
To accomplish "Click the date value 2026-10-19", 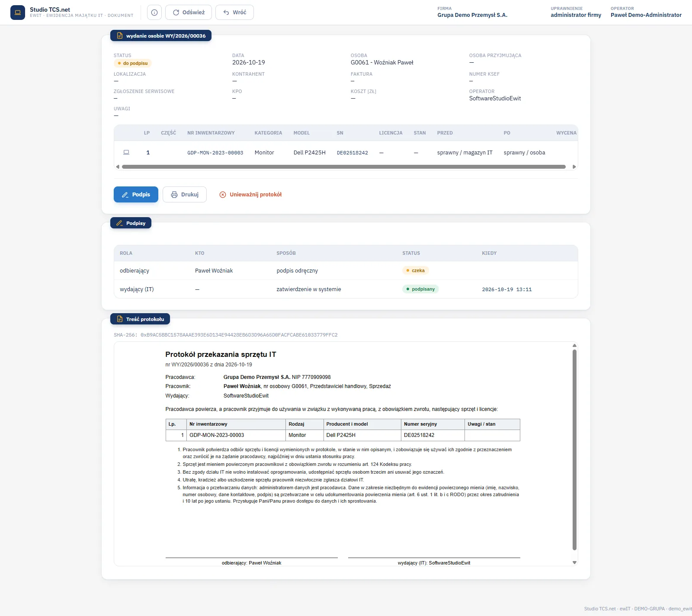I will pos(249,62).
